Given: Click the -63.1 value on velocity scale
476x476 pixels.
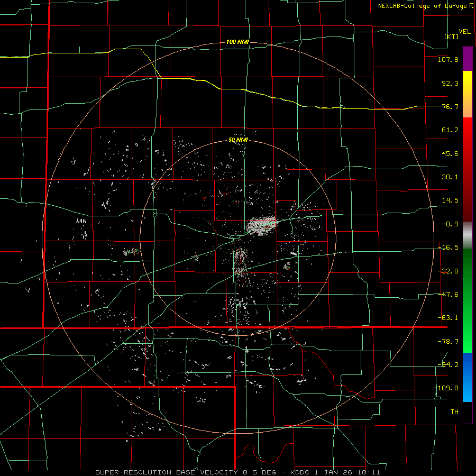Looking at the screenshot, I should pos(448,318).
